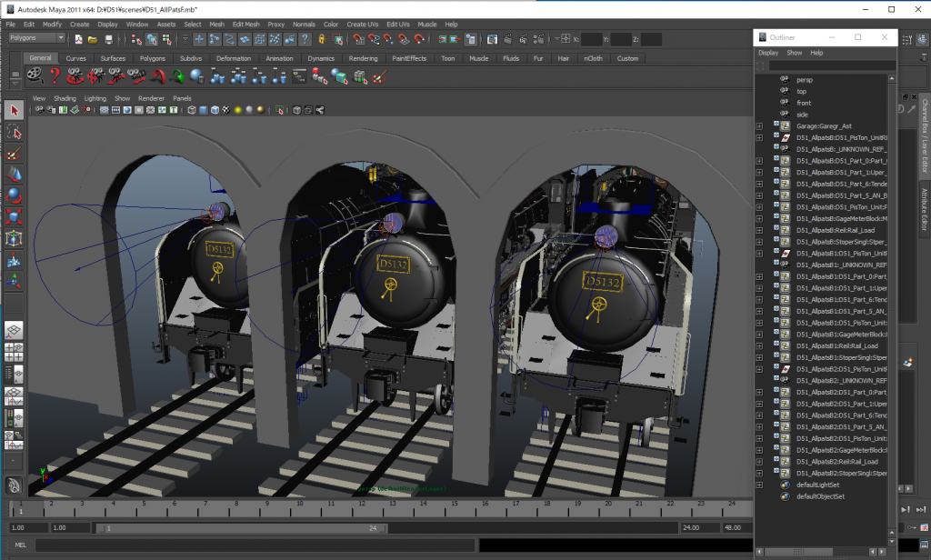931x560 pixels.
Task: Click the Channel Box / Layer Editor tab
Action: point(925,135)
